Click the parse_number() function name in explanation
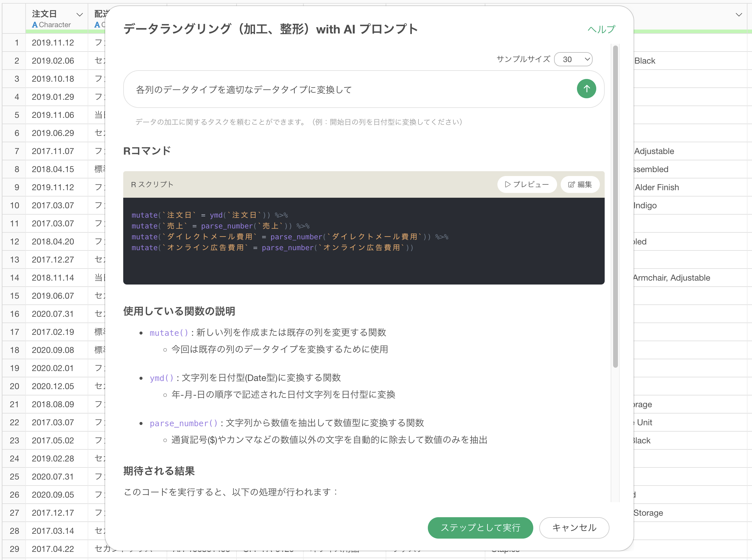Image resolution: width=752 pixels, height=560 pixels. (183, 423)
